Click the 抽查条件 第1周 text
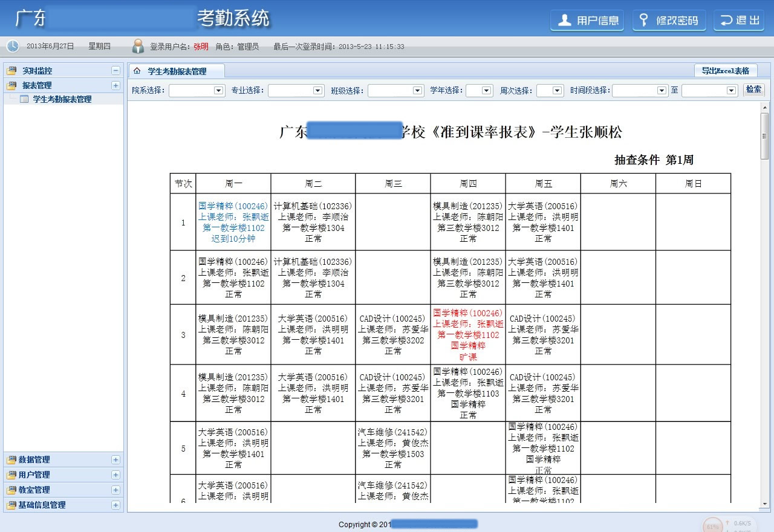Image resolution: width=774 pixels, height=532 pixels. (654, 160)
